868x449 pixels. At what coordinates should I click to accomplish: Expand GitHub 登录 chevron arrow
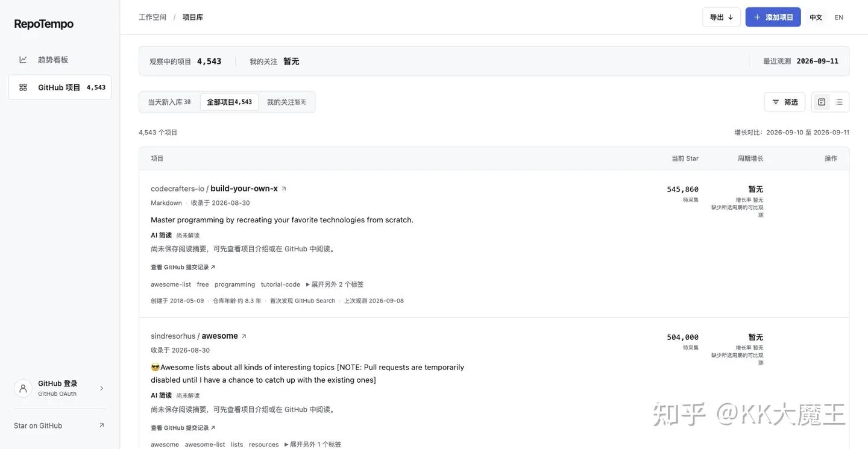coord(101,389)
